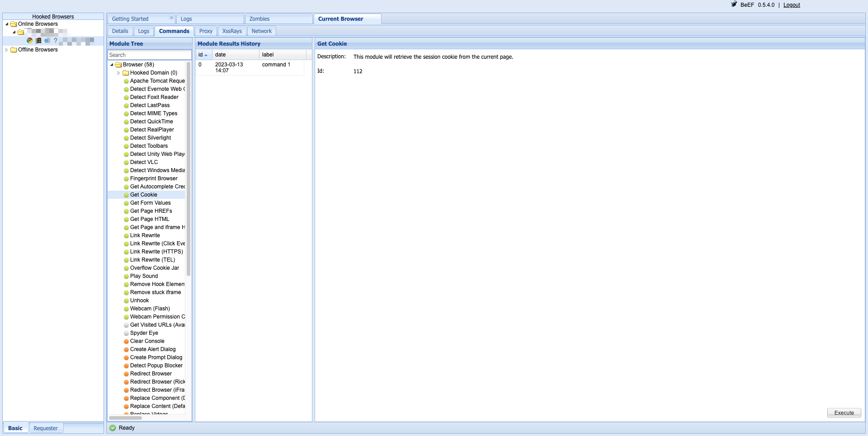Screen dimensions: 868x436
Task: Select the Commands sub-tab
Action: [x=174, y=31]
